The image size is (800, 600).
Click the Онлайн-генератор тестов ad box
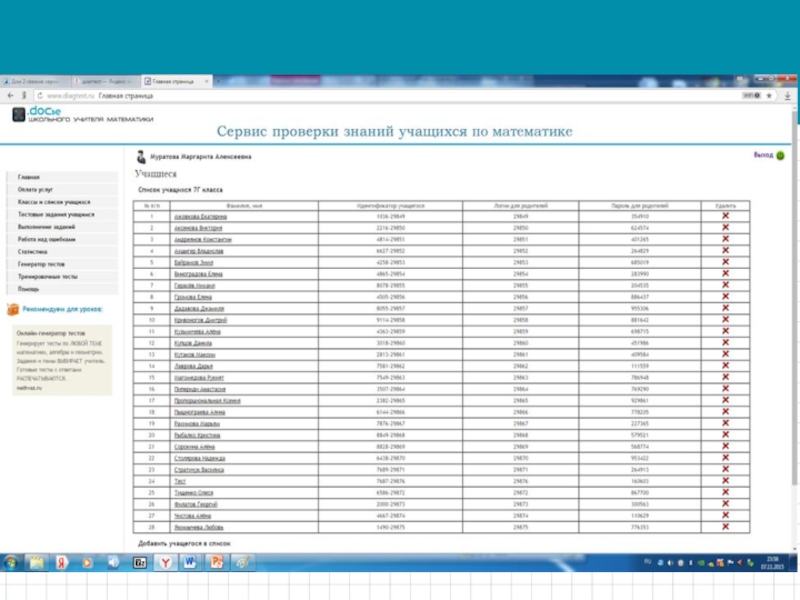[62, 360]
